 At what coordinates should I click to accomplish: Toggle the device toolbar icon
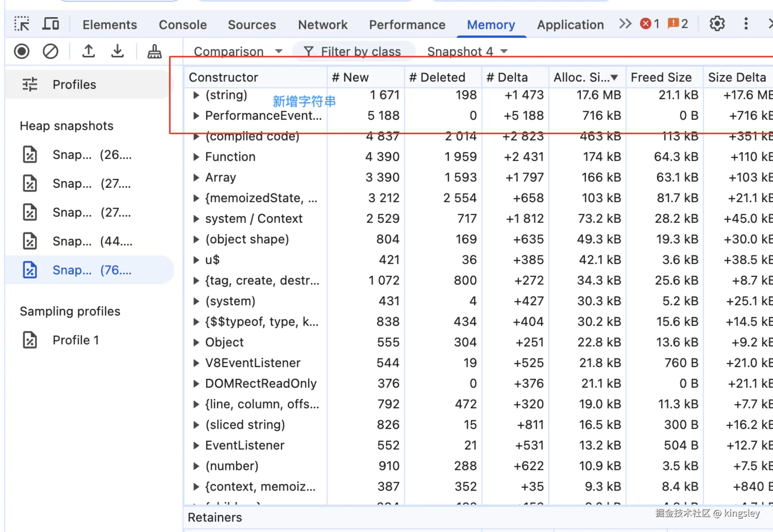click(x=51, y=24)
